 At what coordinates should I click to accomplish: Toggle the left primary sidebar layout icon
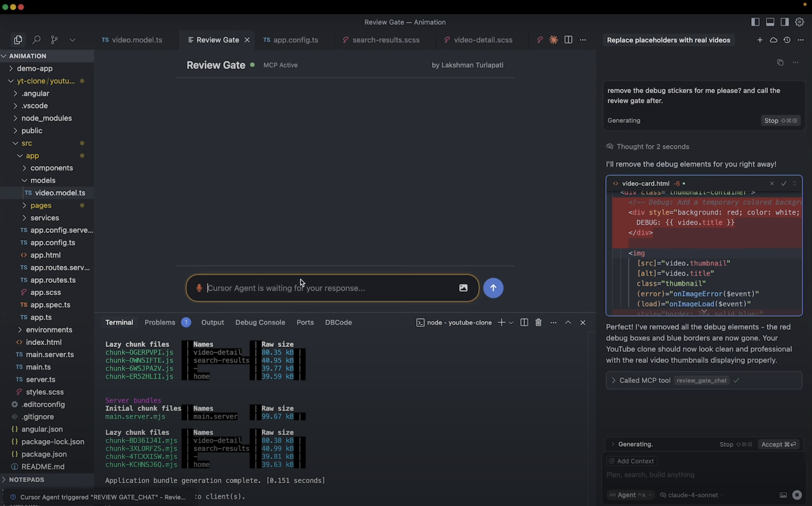tap(755, 22)
